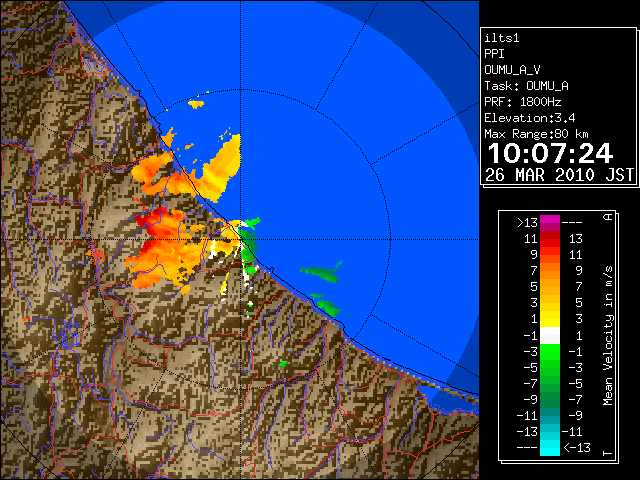640x480 pixels.
Task: Click the 'ilts1' label in info box
Action: click(502, 38)
